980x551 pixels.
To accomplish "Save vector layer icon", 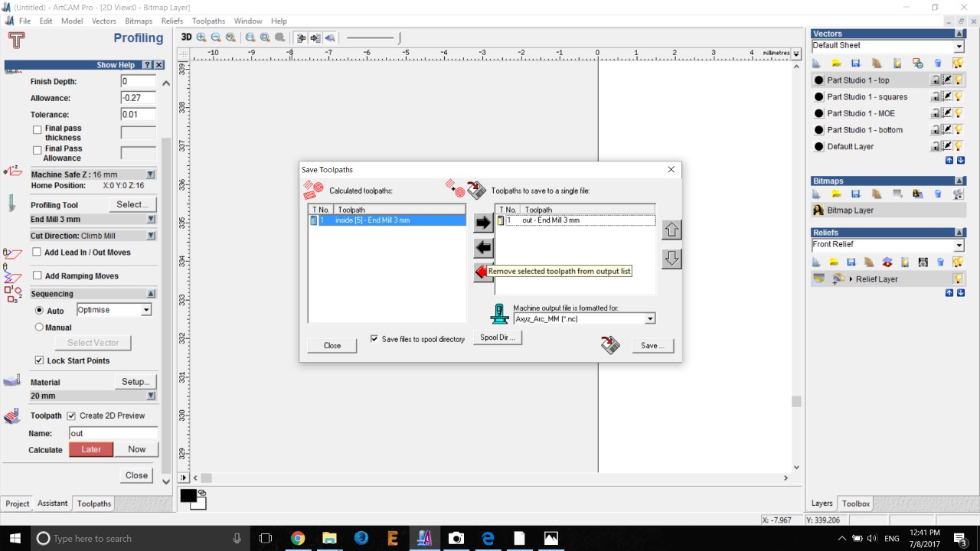I will [856, 64].
